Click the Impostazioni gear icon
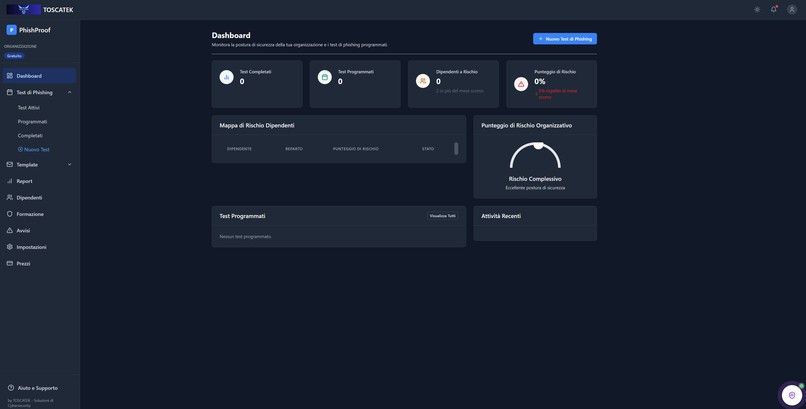This screenshot has width=806, height=409. pos(10,247)
